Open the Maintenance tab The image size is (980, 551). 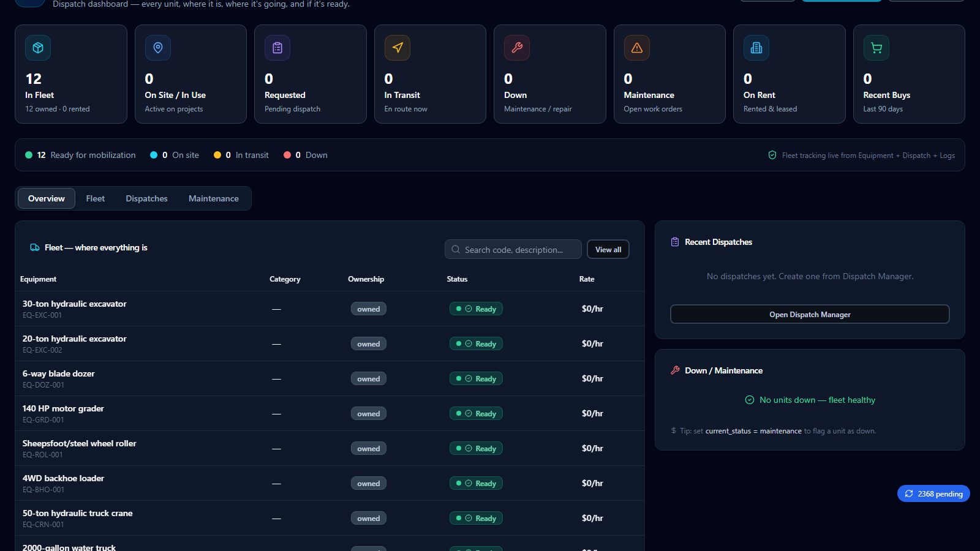click(x=214, y=198)
